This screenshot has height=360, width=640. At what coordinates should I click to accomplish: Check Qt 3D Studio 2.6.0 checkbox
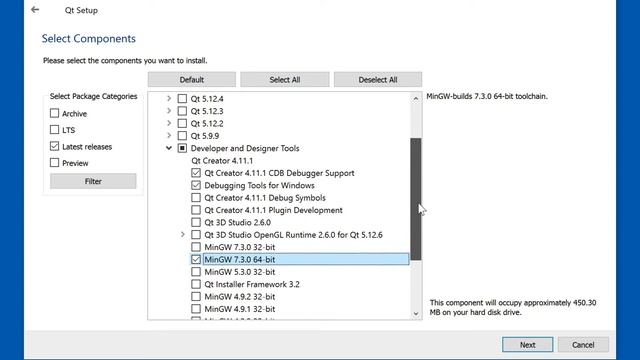196,222
